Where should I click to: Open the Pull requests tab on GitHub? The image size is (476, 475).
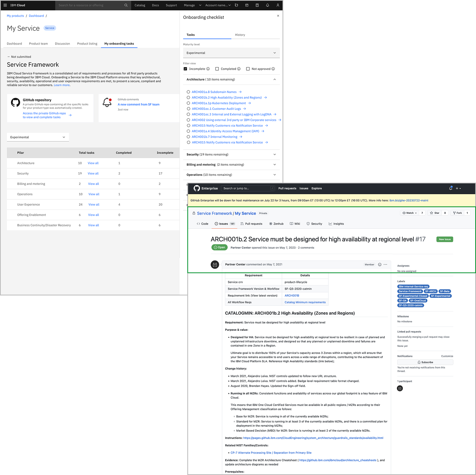pos(251,224)
